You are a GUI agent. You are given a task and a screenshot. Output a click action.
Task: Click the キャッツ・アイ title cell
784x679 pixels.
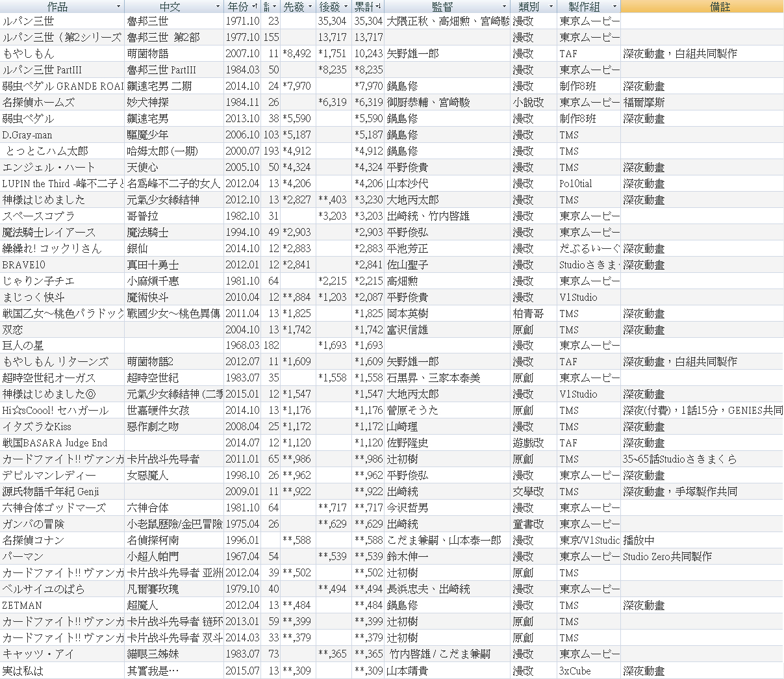[x=62, y=654]
